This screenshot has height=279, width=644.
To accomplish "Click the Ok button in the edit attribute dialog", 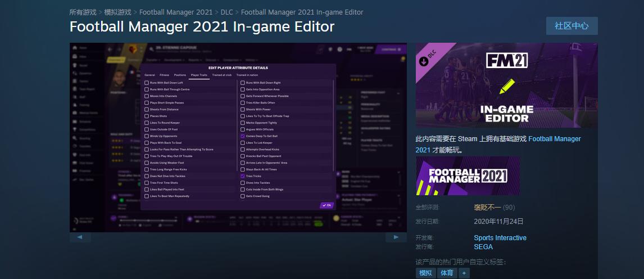I will point(327,205).
